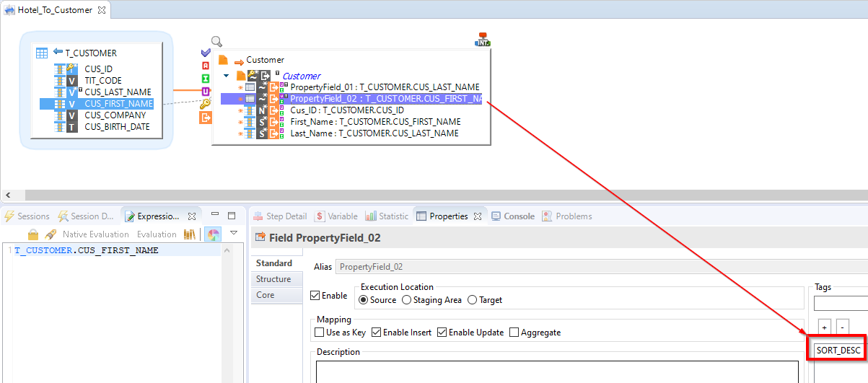Check the Use as Key checkbox
This screenshot has width=868, height=383.
(x=320, y=333)
